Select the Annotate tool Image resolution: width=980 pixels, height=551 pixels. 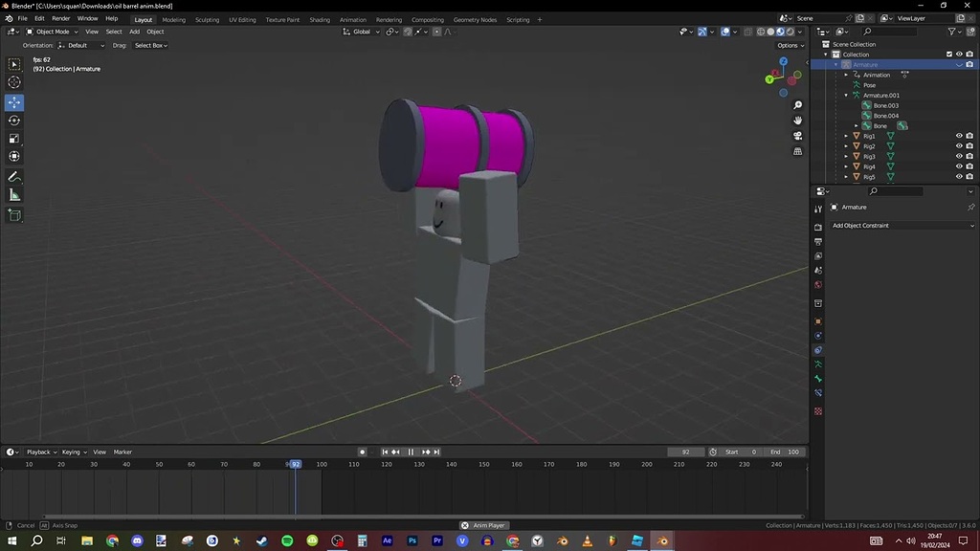pos(14,176)
